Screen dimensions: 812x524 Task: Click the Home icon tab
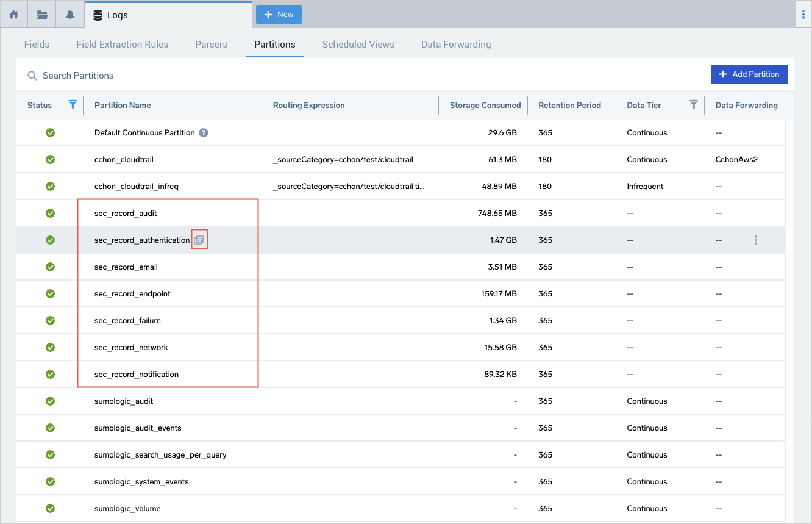13,15
